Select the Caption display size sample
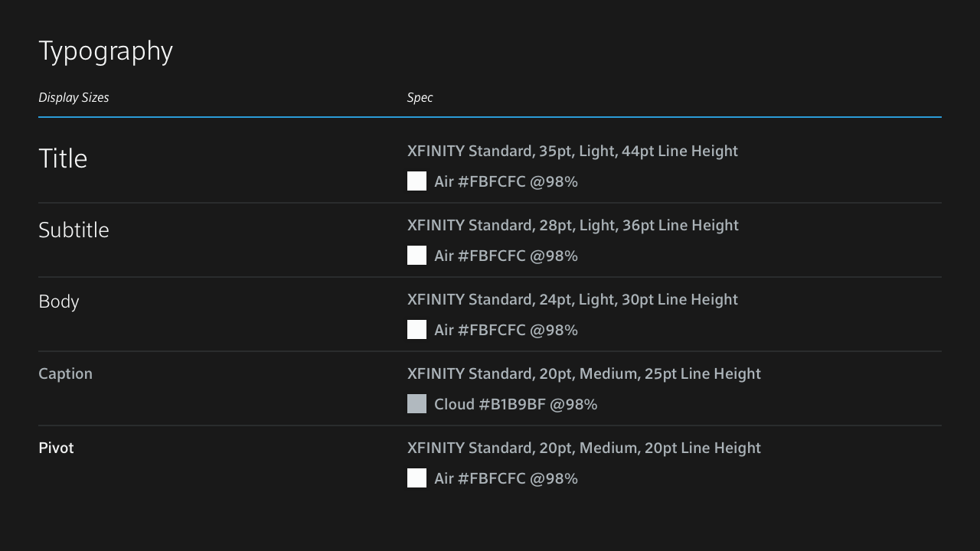The height and width of the screenshot is (551, 980). 65,373
